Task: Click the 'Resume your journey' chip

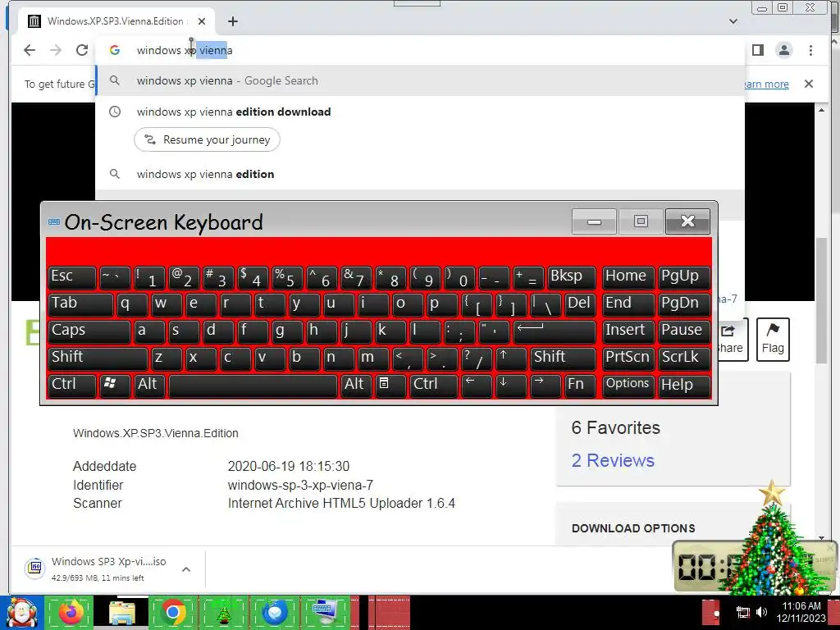Action: [x=207, y=139]
